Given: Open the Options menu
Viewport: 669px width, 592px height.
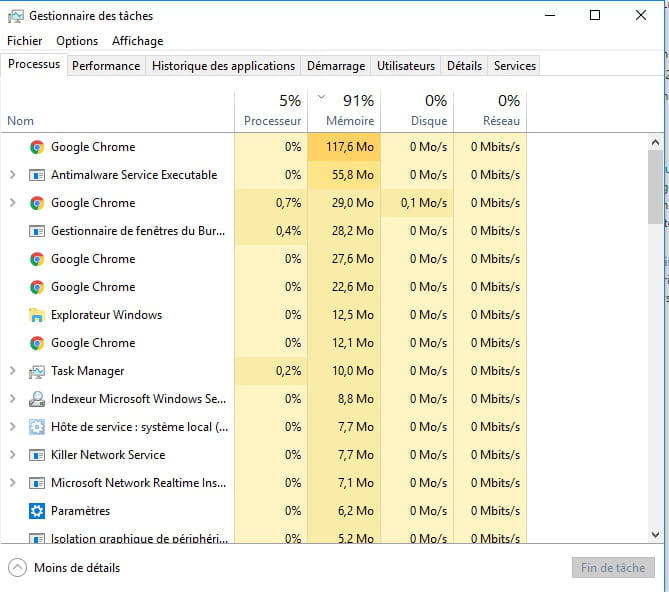Looking at the screenshot, I should (x=77, y=41).
